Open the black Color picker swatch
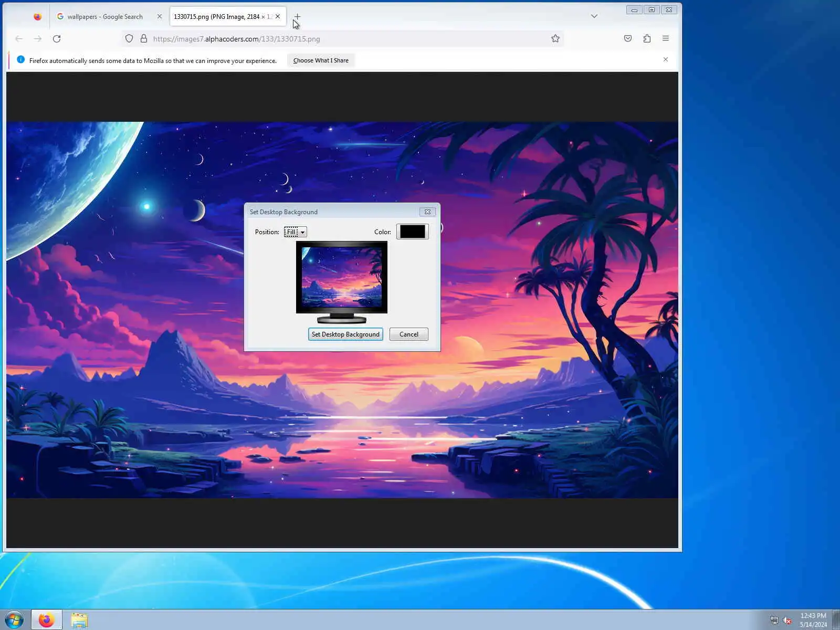The image size is (840, 630). [x=413, y=232]
